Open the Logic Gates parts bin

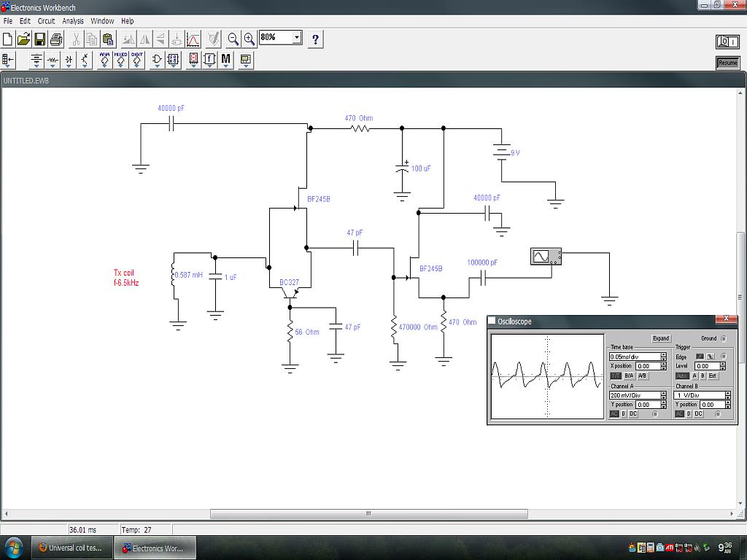[158, 60]
